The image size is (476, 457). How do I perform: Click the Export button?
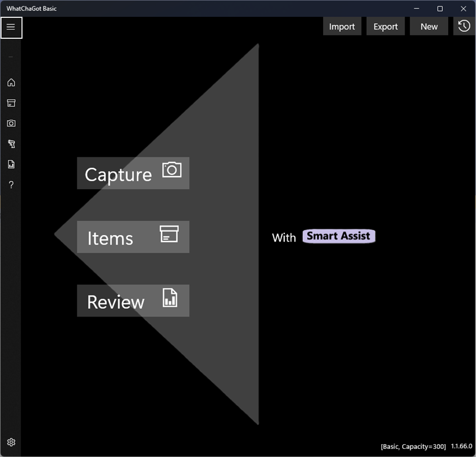click(385, 26)
